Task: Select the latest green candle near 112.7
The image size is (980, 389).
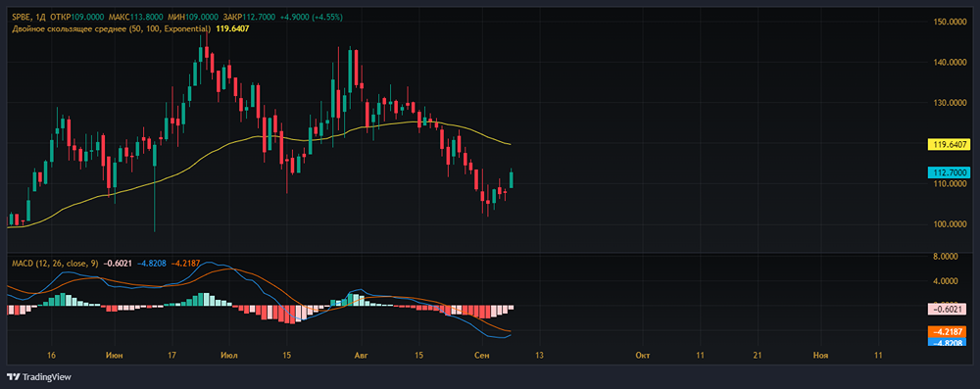Action: pos(512,179)
